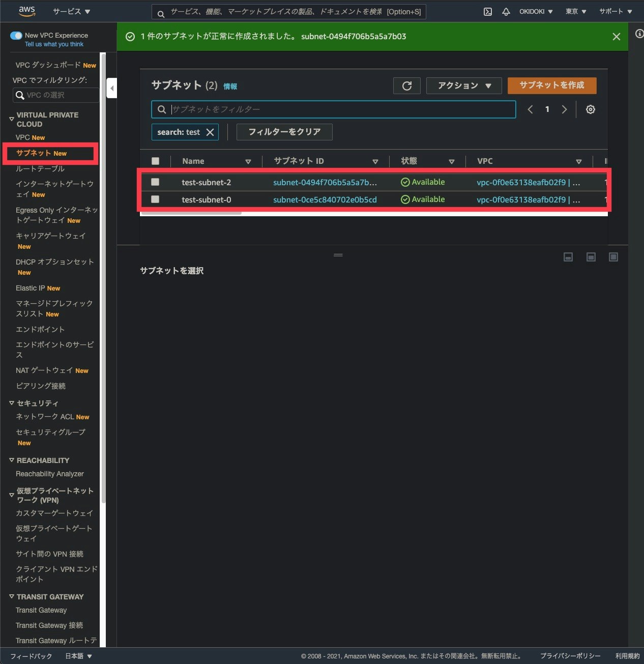Set details pane to small bottom layout

(x=568, y=257)
